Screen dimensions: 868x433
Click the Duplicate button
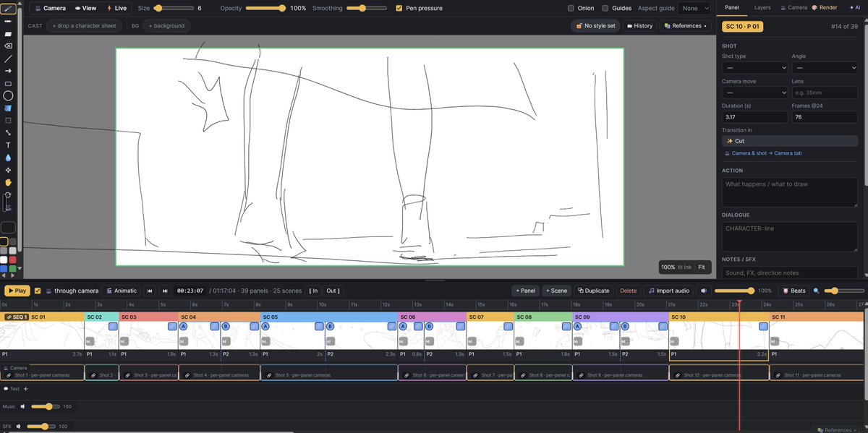tap(593, 291)
